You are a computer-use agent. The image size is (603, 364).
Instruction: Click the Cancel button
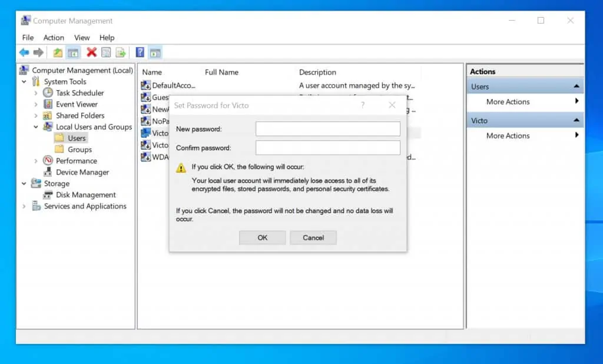313,237
